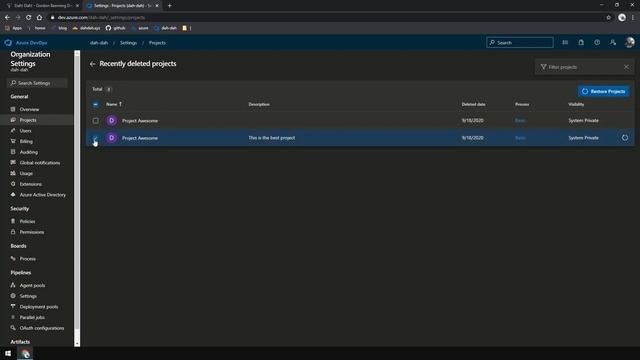Screen dimensions: 640x360
Task: Close the Settings - Projects browser tab
Action: click(x=157, y=6)
